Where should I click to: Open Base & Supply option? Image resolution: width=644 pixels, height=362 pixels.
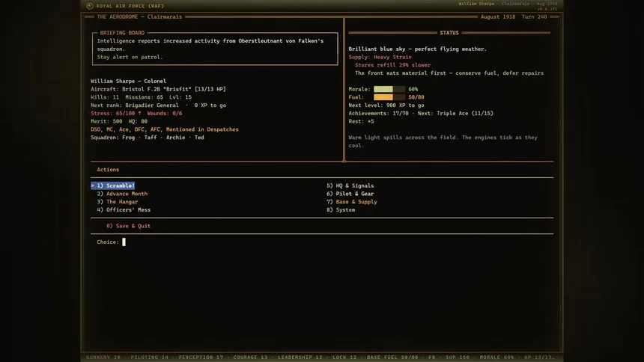[352, 201]
